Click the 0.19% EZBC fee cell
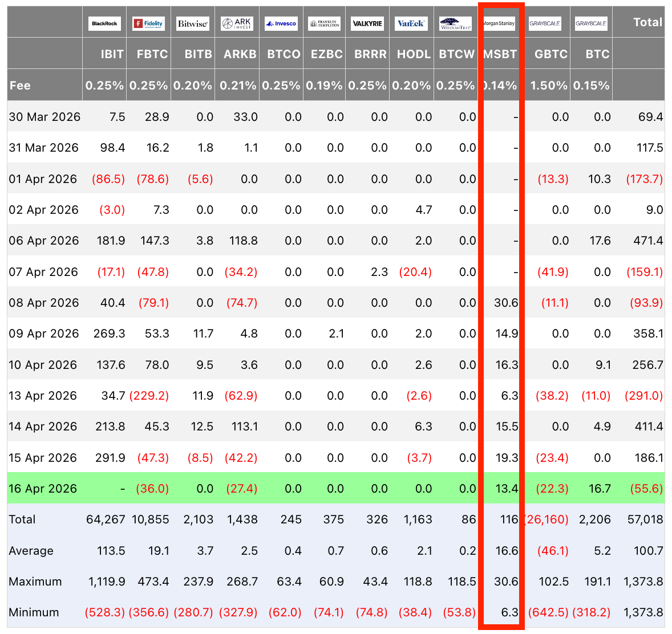 coord(325,86)
